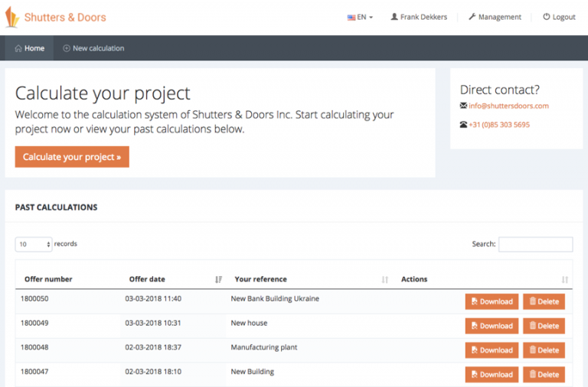588x387 pixels.
Task: Download offer 1800048 Manufacturing plant
Action: tap(492, 350)
